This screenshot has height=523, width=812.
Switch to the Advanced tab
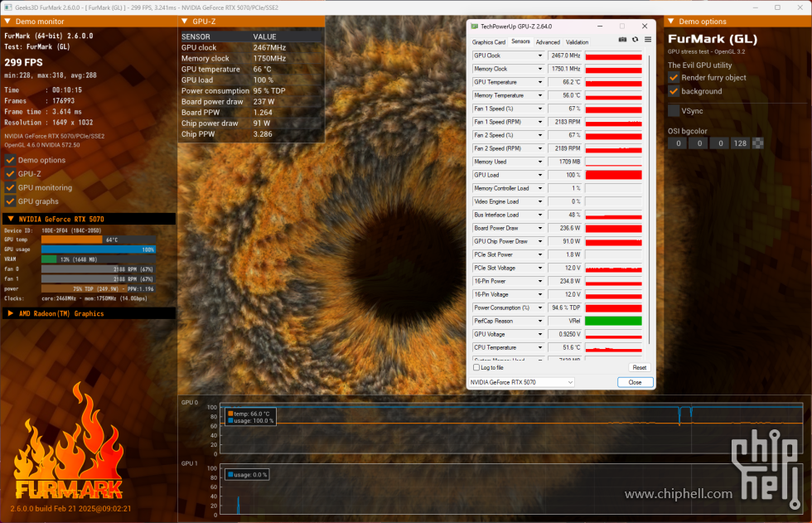click(548, 42)
